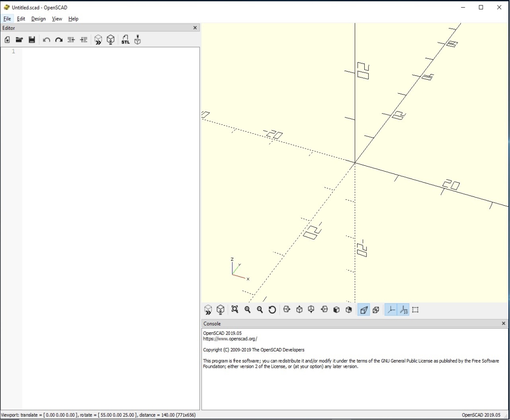Preview the model from the editor toolbar
Viewport: 510px width, 420px height.
[x=98, y=40]
